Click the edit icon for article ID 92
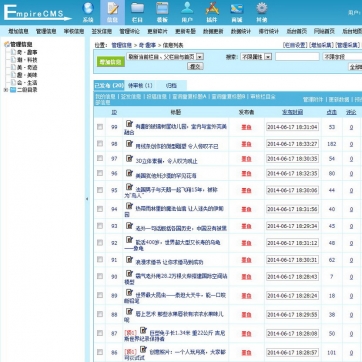 coord(129,240)
